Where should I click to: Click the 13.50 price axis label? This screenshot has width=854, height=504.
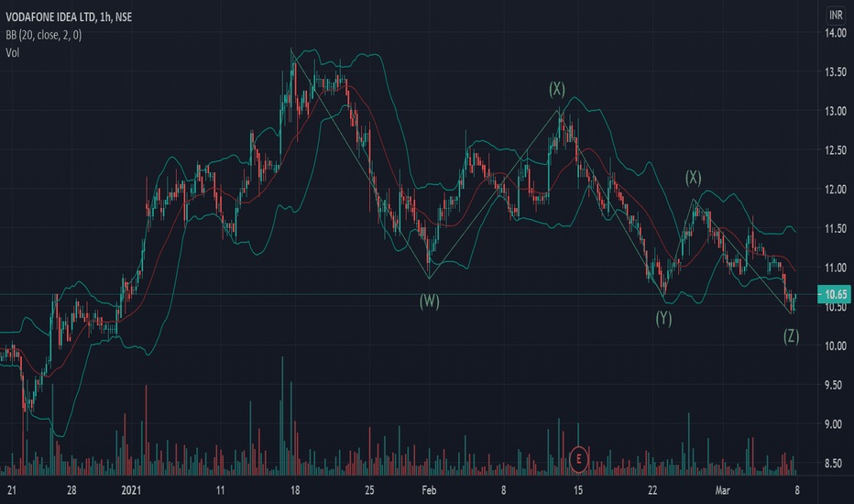pos(836,71)
